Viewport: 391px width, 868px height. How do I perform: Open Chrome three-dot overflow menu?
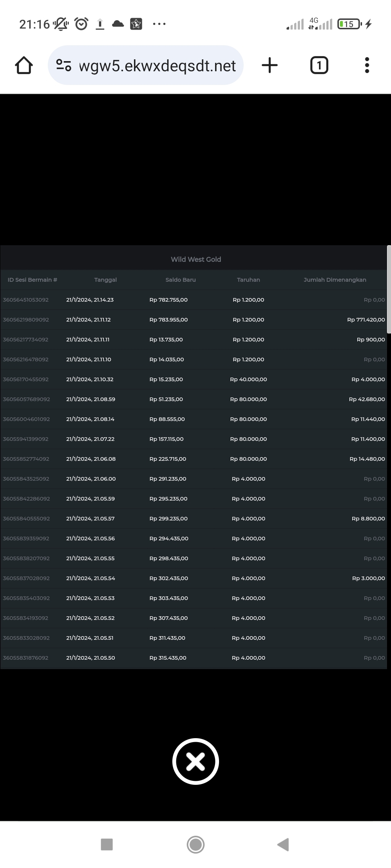tap(367, 65)
